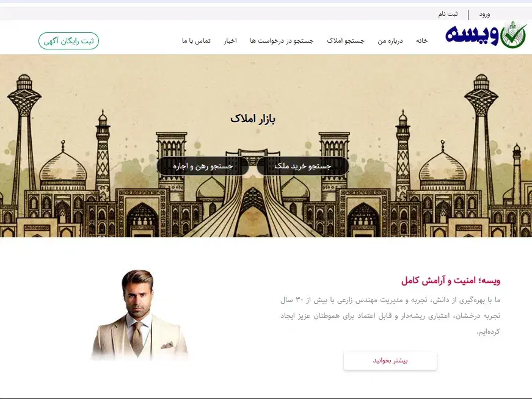Image resolution: width=532 pixels, height=399 pixels.
Task: Click the Milad tower drawing at left
Action: coord(24,135)
